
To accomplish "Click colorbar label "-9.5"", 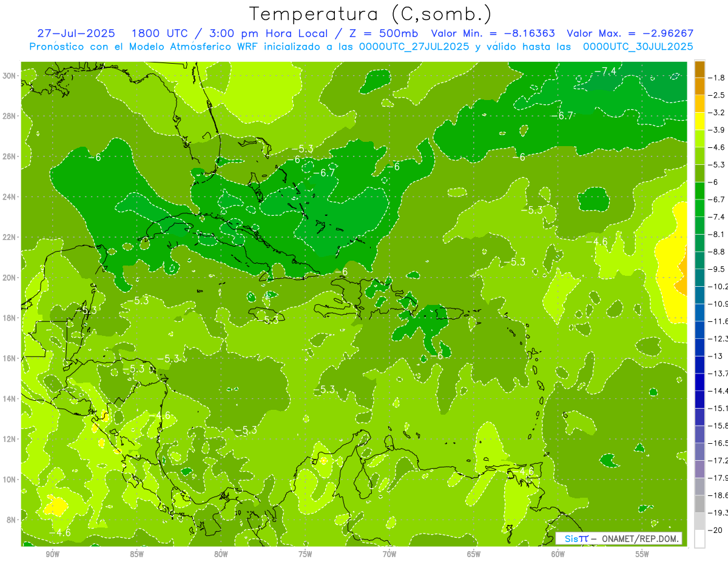I will (718, 269).
